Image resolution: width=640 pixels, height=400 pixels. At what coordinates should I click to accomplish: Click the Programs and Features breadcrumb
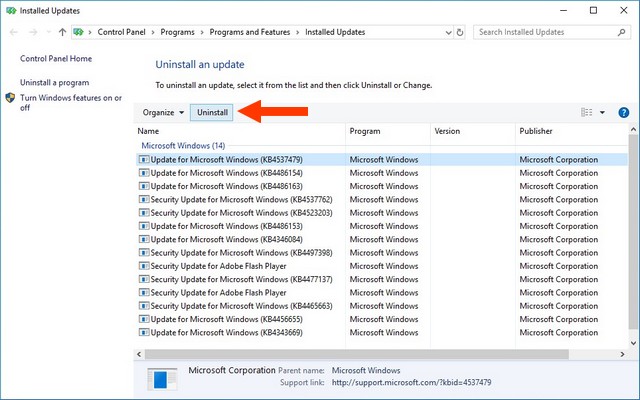click(250, 32)
